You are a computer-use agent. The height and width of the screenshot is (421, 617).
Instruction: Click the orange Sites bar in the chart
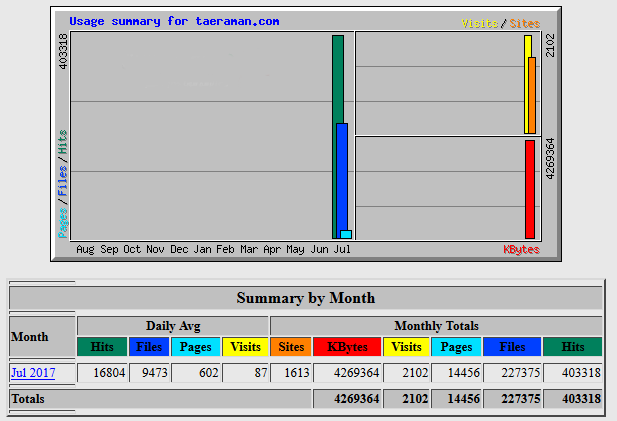[532, 96]
